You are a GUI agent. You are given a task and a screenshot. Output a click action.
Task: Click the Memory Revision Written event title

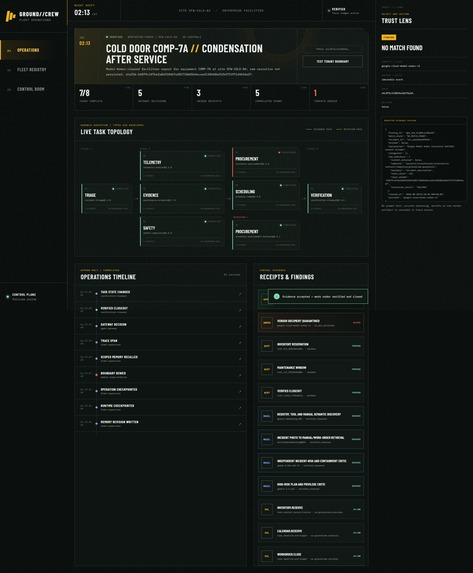[x=120, y=422]
